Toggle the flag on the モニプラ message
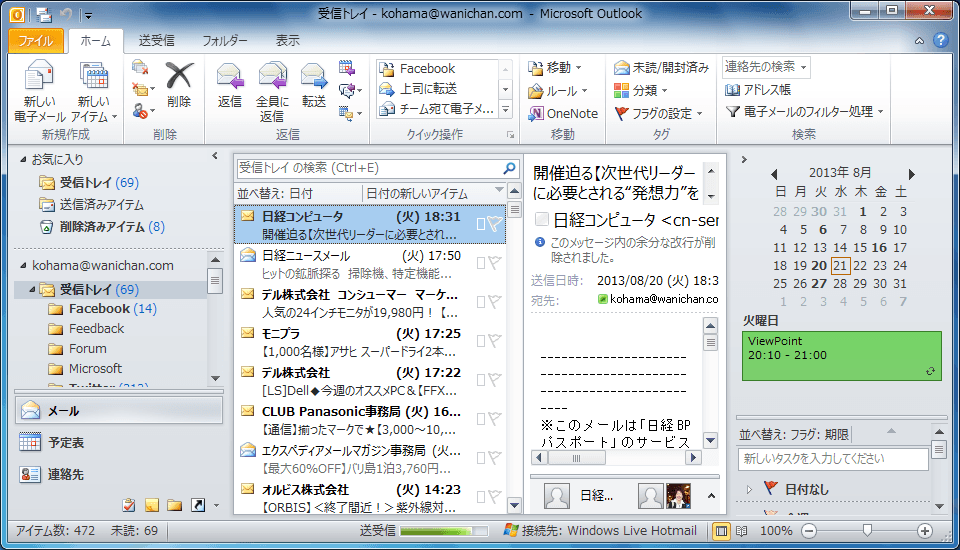The height and width of the screenshot is (550, 960). pos(495,341)
